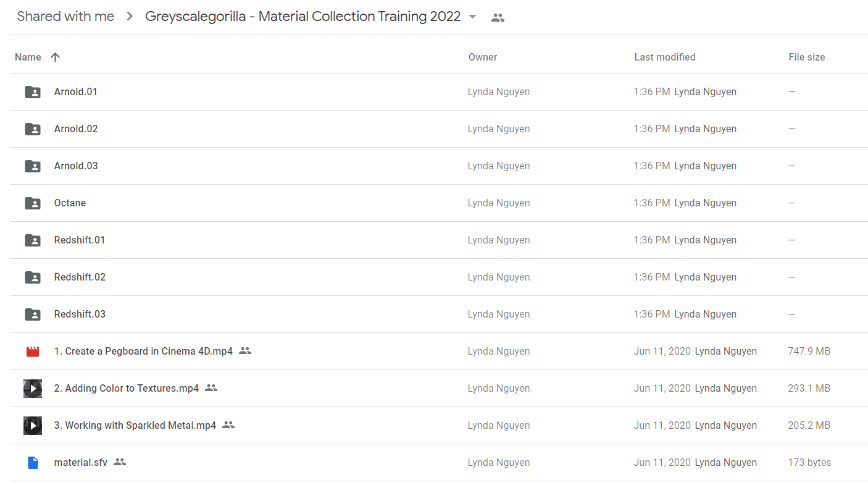Click the blue document icon for material.sfv

33,463
